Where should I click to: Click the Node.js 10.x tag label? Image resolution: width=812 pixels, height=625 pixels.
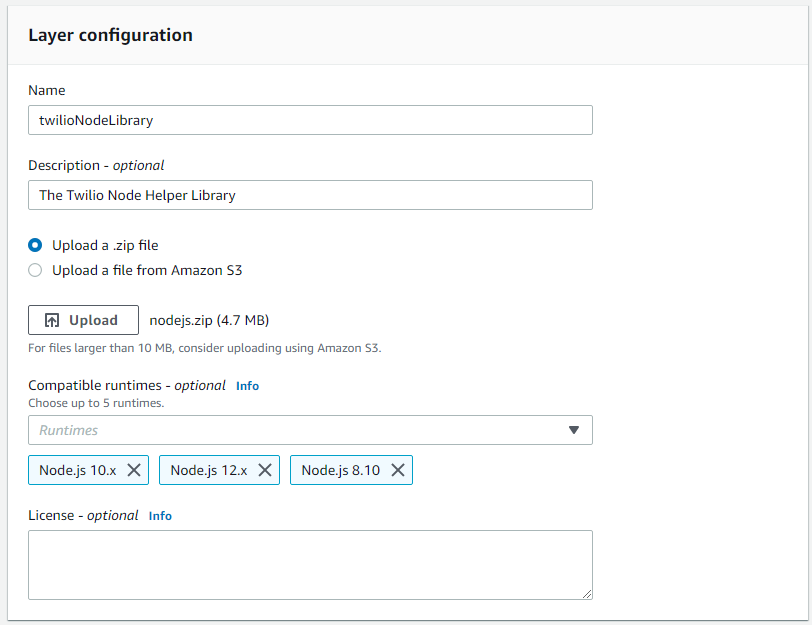click(x=78, y=470)
